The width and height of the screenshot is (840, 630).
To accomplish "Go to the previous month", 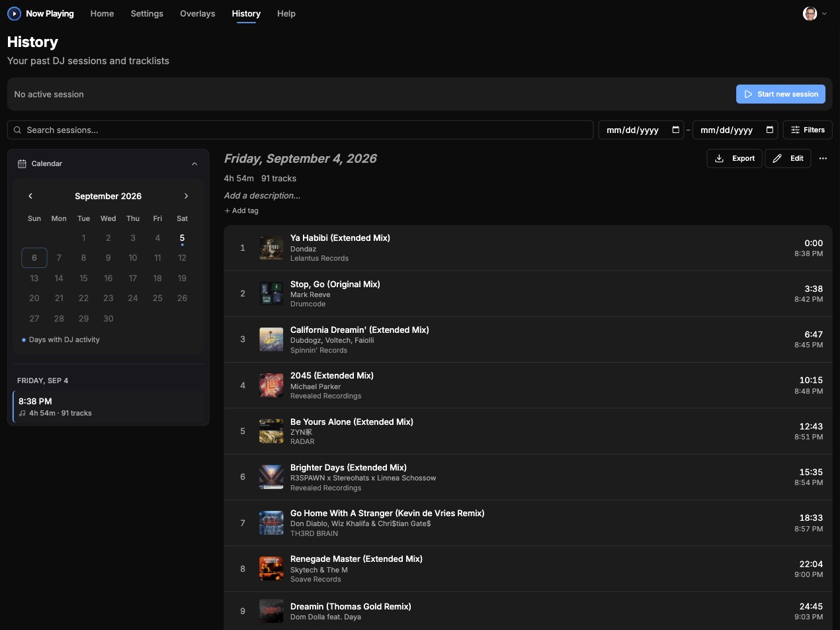I will (x=30, y=196).
